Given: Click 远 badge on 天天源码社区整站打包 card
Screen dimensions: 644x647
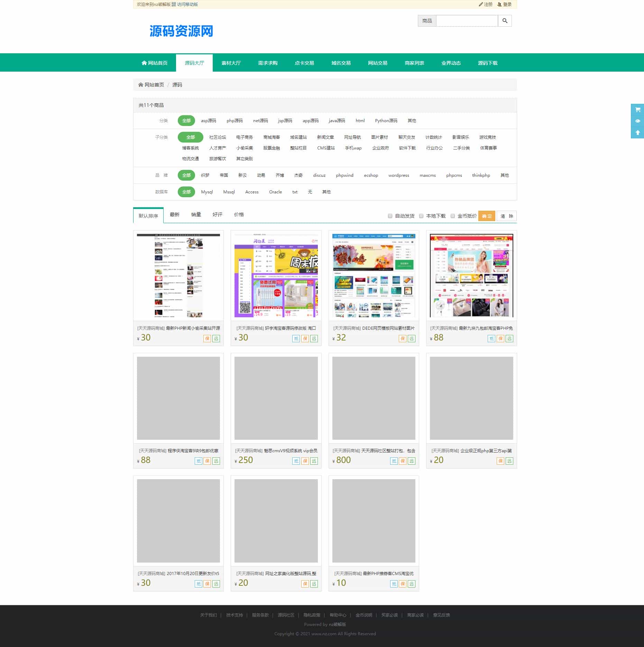Looking at the screenshot, I should (x=412, y=461).
